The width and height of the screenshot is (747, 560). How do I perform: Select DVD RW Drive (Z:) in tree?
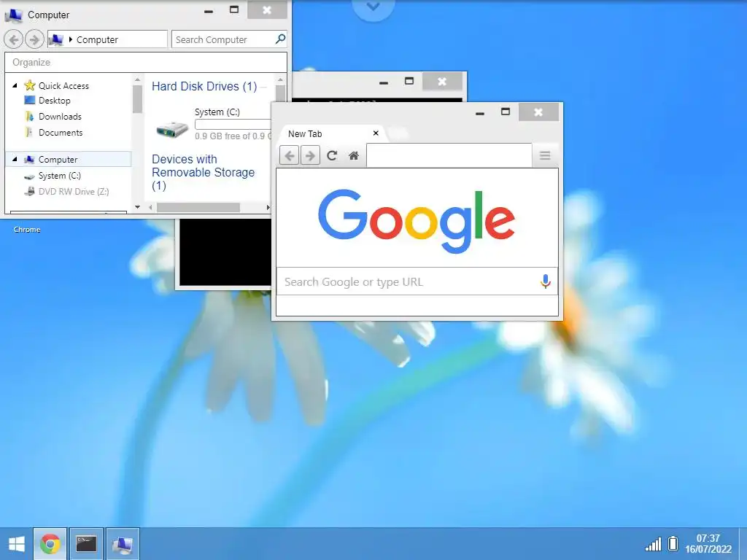(74, 192)
